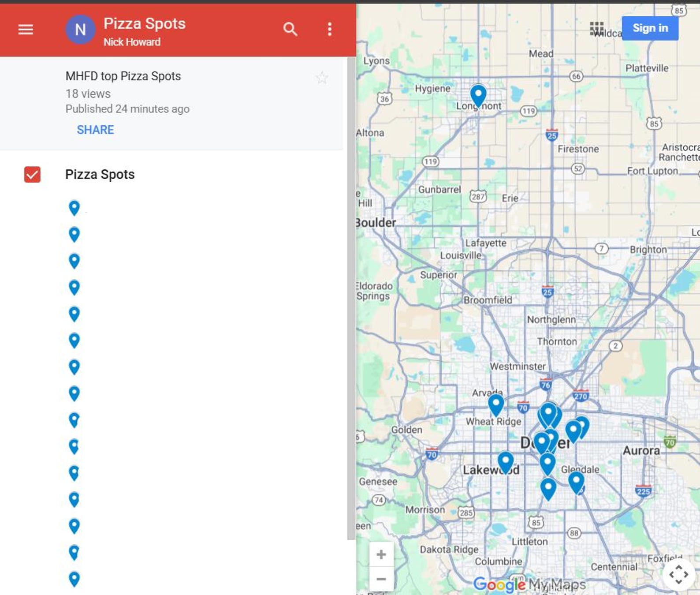This screenshot has height=595, width=700.
Task: Click the Broomfield label on the map
Action: tap(488, 300)
